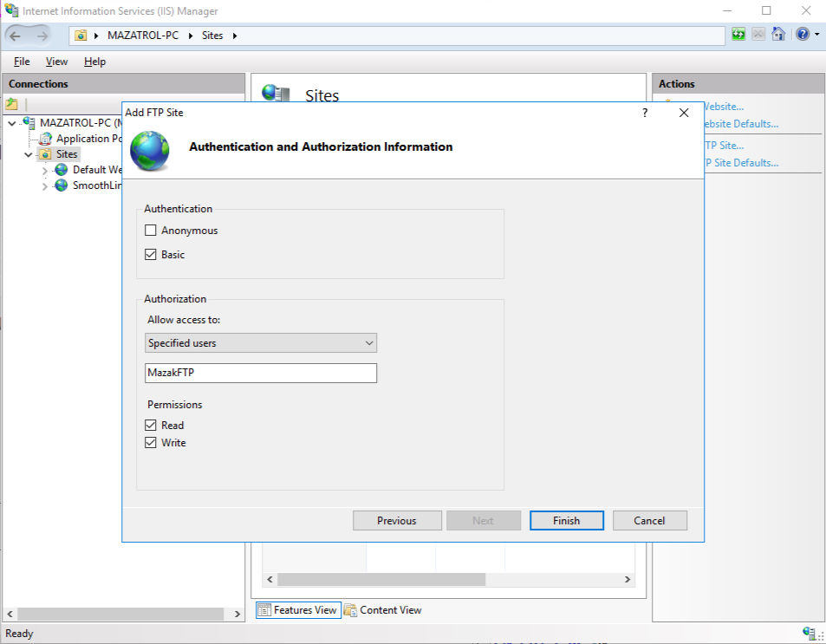Click the MAZATROL-PC server icon in tree
The height and width of the screenshot is (644, 826).
tap(29, 123)
